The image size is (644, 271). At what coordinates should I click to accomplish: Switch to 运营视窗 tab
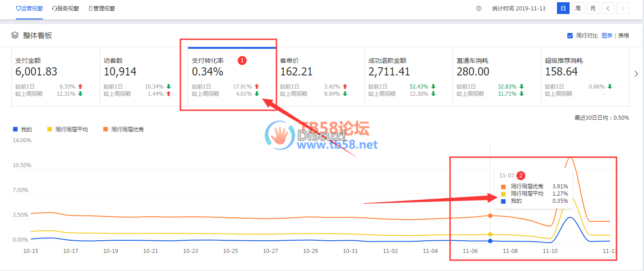click(29, 8)
